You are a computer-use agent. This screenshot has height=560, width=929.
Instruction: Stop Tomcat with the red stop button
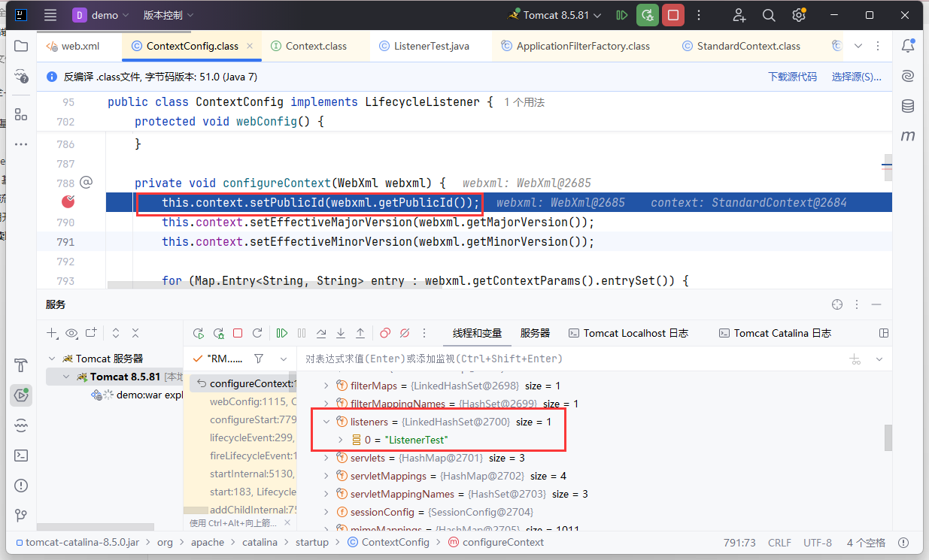coord(672,15)
